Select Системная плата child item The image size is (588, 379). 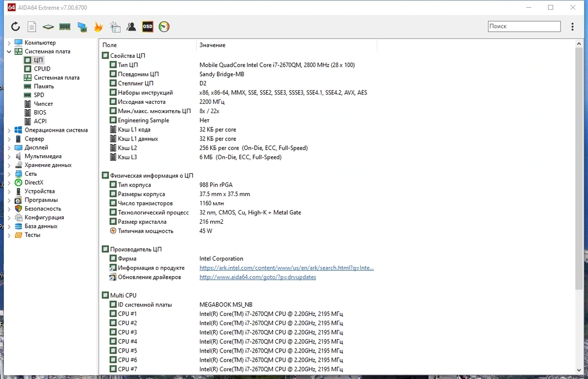(56, 78)
